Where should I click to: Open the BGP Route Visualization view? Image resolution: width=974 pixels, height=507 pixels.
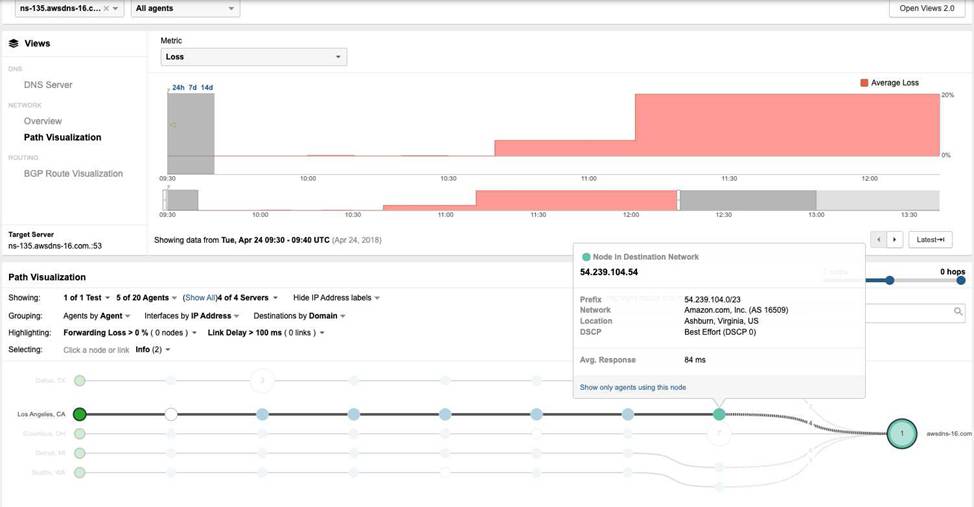point(73,174)
